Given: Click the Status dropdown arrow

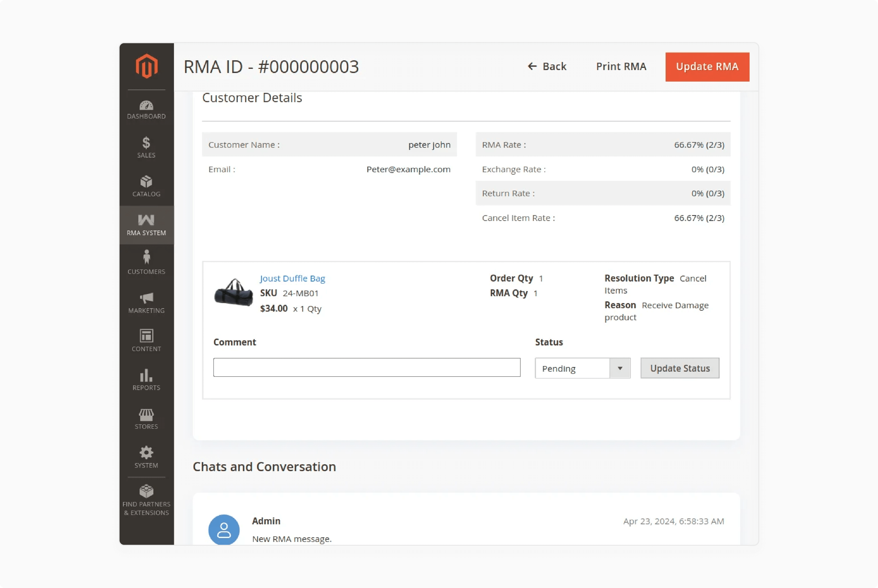Looking at the screenshot, I should tap(620, 368).
